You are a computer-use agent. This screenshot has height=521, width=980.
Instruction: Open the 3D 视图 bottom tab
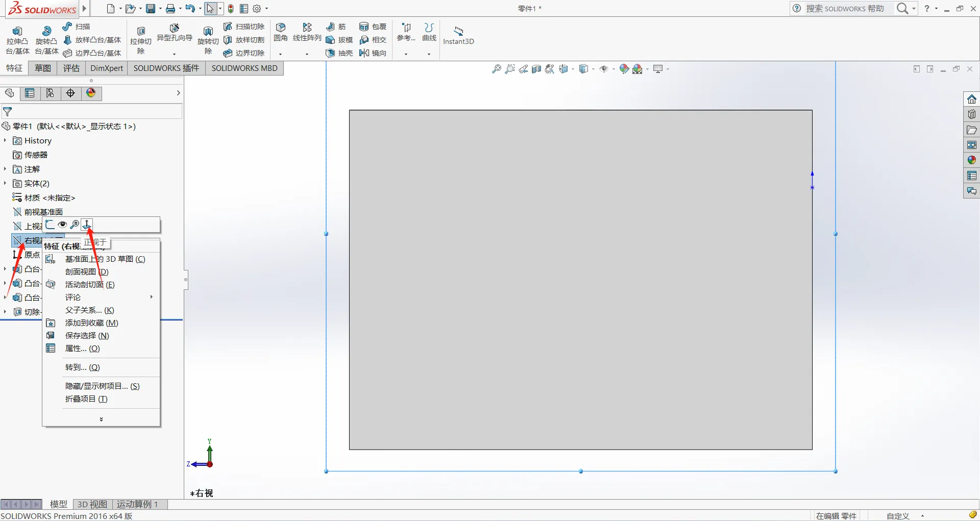point(92,504)
